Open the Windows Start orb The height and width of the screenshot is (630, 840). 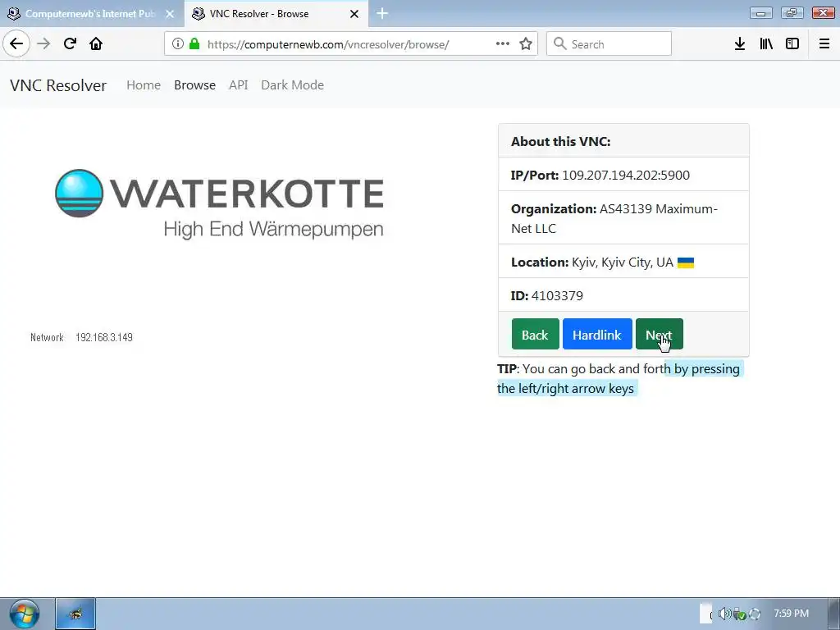(x=25, y=614)
